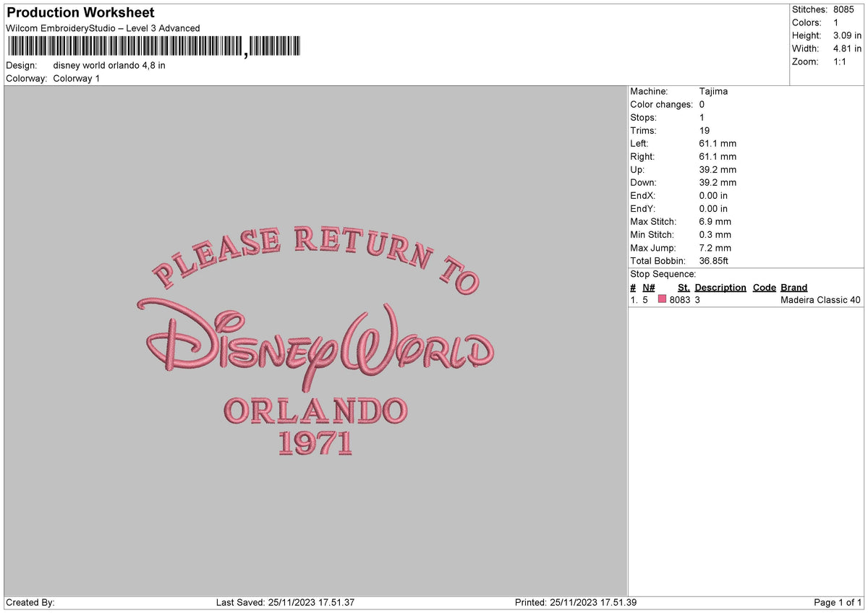Click the Height value 3.09 in

click(x=847, y=35)
